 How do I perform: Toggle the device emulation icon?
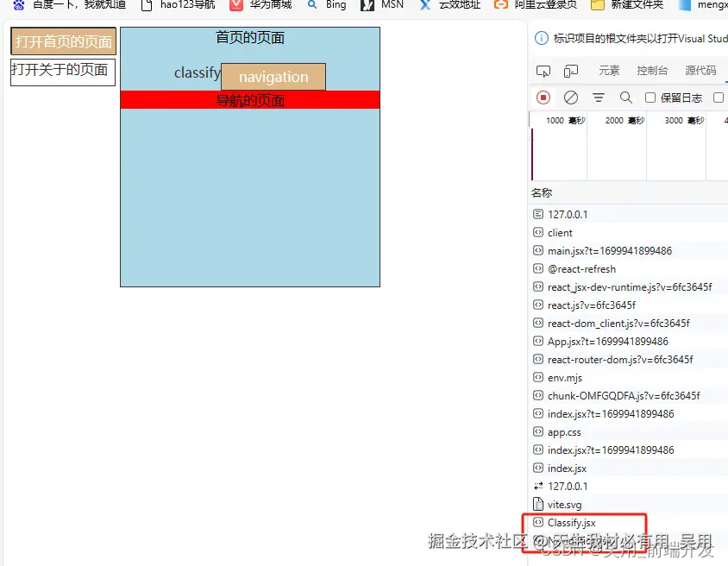coord(571,71)
